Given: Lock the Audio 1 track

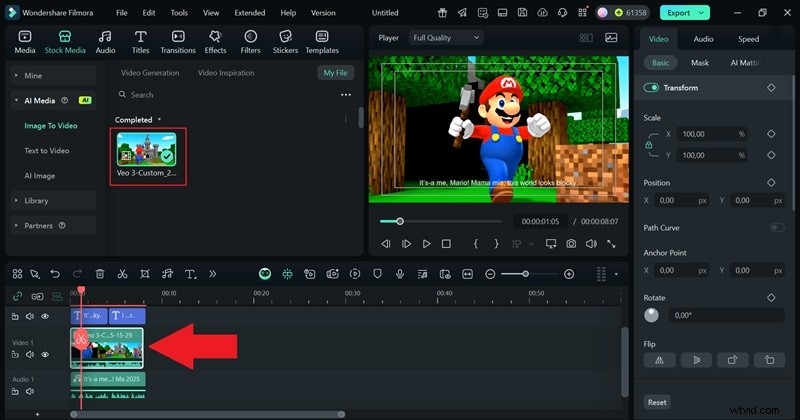Looking at the screenshot, I should click(15, 391).
